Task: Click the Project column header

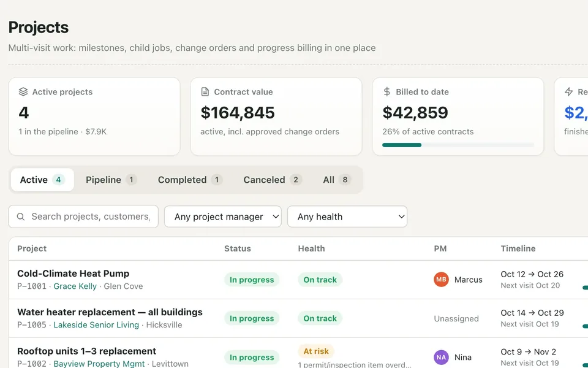Action: pyautogui.click(x=32, y=248)
